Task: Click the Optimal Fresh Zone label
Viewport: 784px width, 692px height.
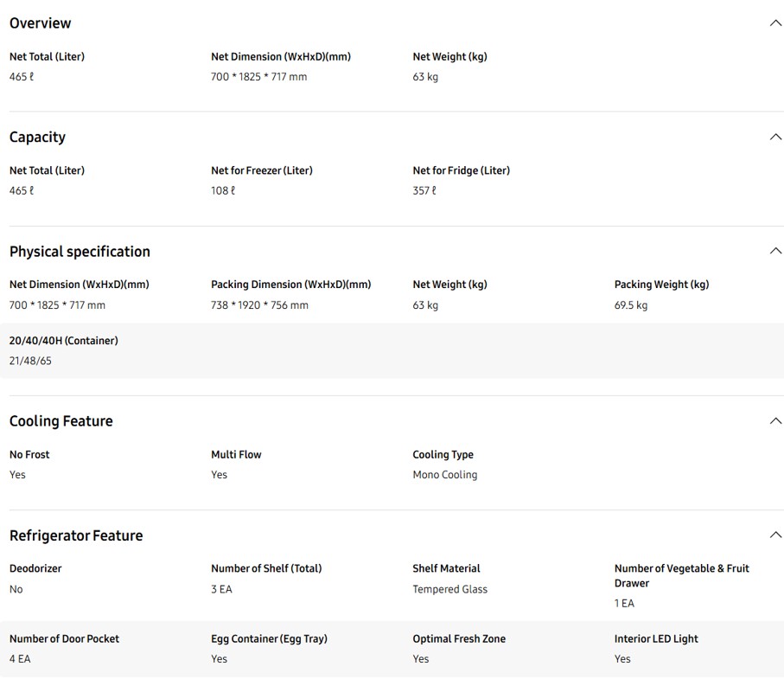Action: [x=459, y=639]
